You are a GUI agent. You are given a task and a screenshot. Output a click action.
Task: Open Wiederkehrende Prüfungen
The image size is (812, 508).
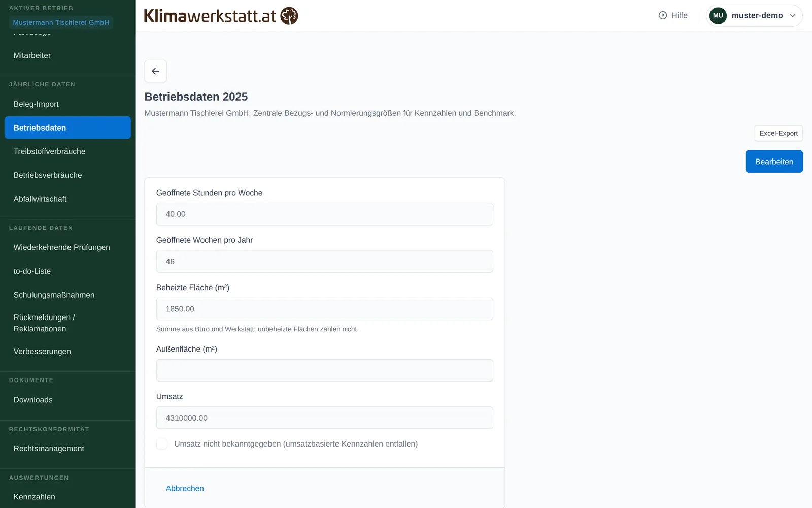pos(67,247)
